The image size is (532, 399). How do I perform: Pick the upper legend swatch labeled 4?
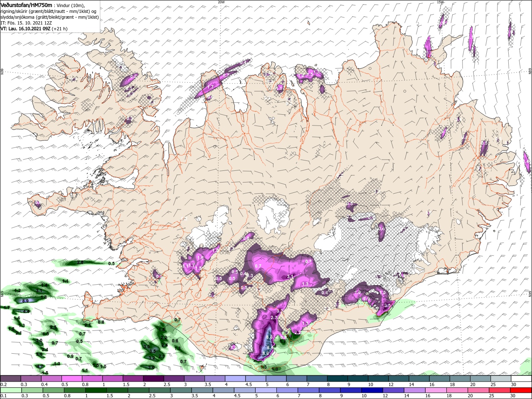(x=235, y=379)
